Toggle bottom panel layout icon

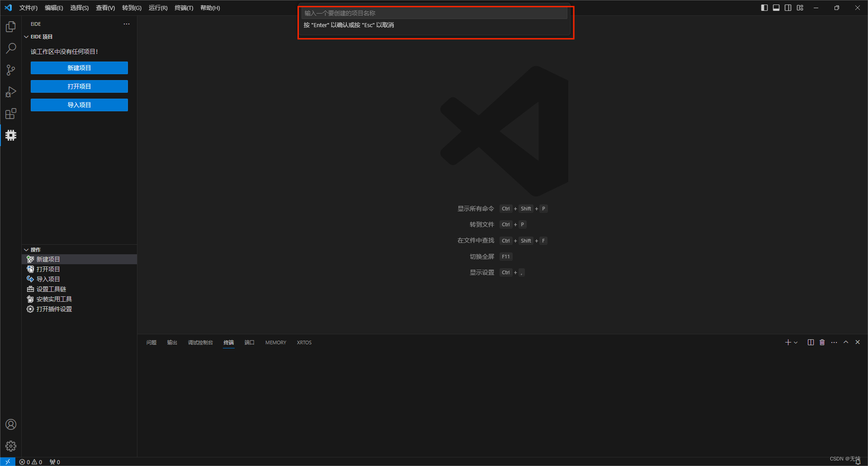tap(776, 8)
